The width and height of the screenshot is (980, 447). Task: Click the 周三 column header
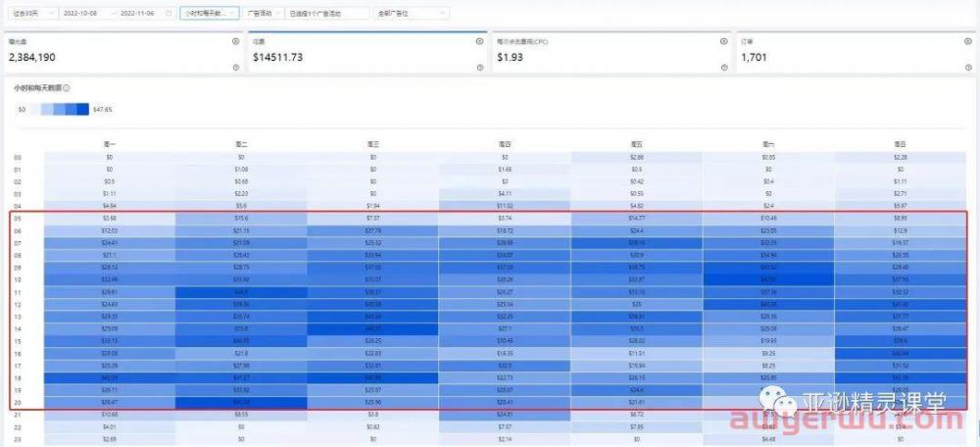pyautogui.click(x=373, y=144)
